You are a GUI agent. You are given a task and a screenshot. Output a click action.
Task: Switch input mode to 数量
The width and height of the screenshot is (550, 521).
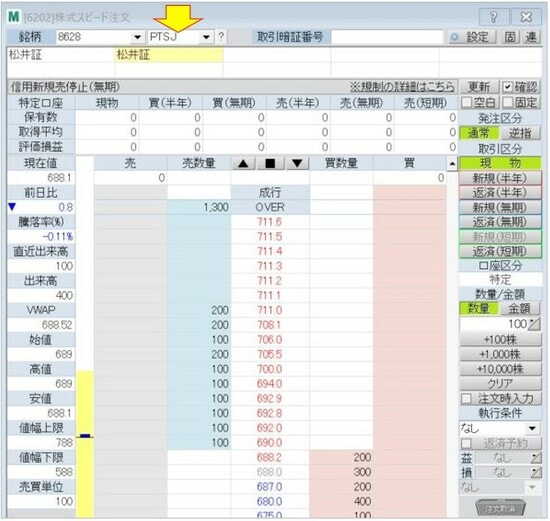click(x=478, y=308)
